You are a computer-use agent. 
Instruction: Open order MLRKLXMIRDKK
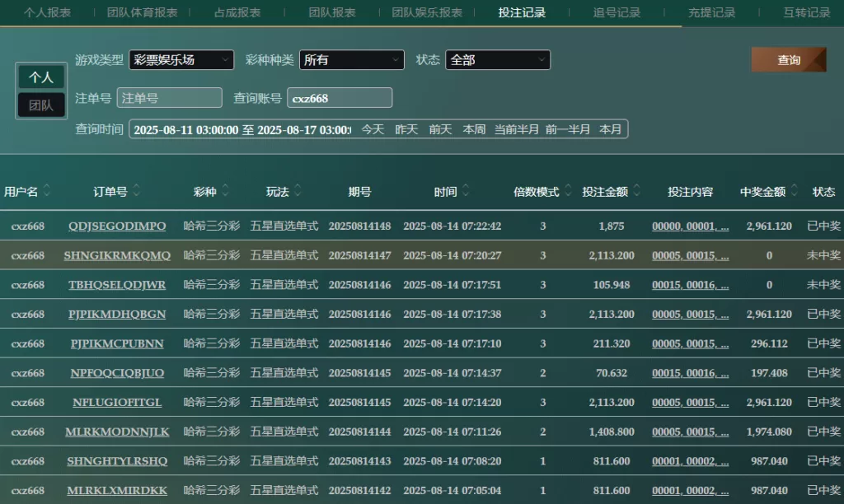click(117, 491)
